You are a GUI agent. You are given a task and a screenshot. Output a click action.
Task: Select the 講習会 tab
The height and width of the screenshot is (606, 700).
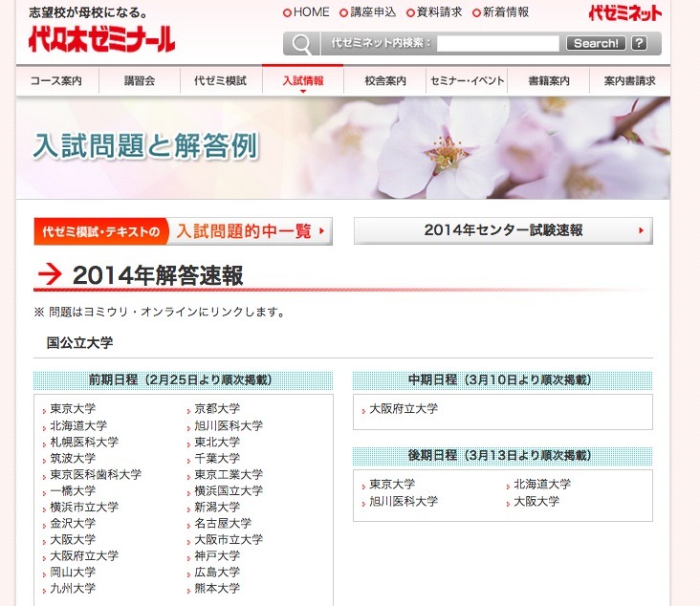coord(140,81)
